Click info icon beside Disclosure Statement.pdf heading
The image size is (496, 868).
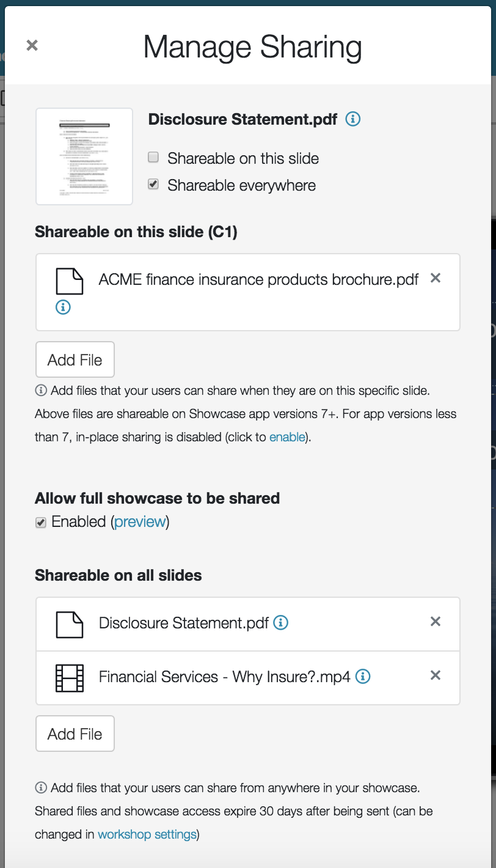click(352, 119)
